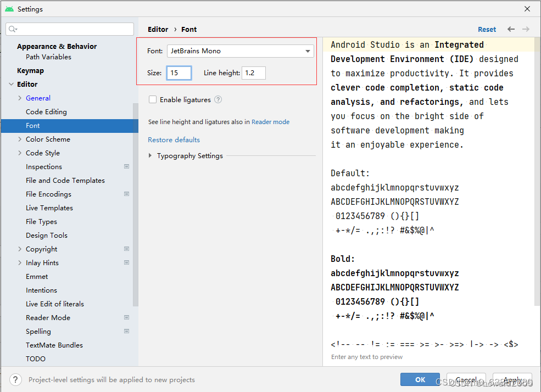Open TextMate Bundles settings
The image size is (541, 392).
pyautogui.click(x=54, y=345)
